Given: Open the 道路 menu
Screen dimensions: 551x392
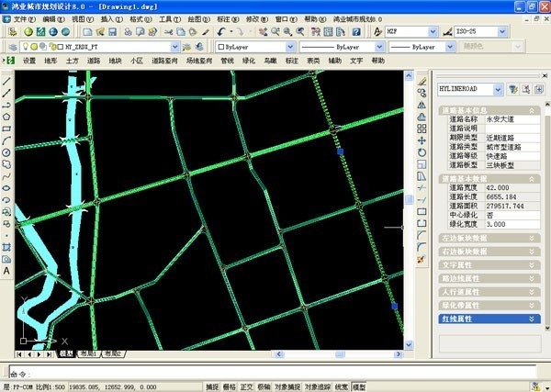Looking at the screenshot, I should pyautogui.click(x=94, y=61).
